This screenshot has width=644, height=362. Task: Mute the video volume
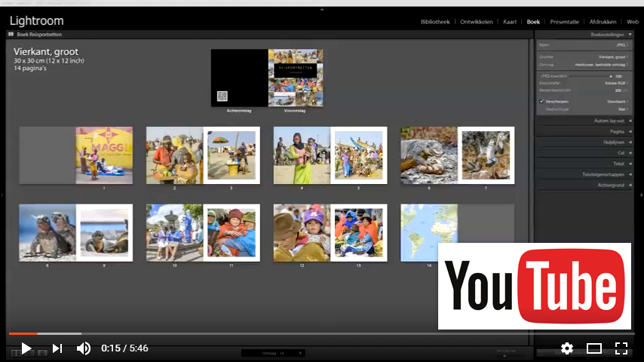click(84, 348)
